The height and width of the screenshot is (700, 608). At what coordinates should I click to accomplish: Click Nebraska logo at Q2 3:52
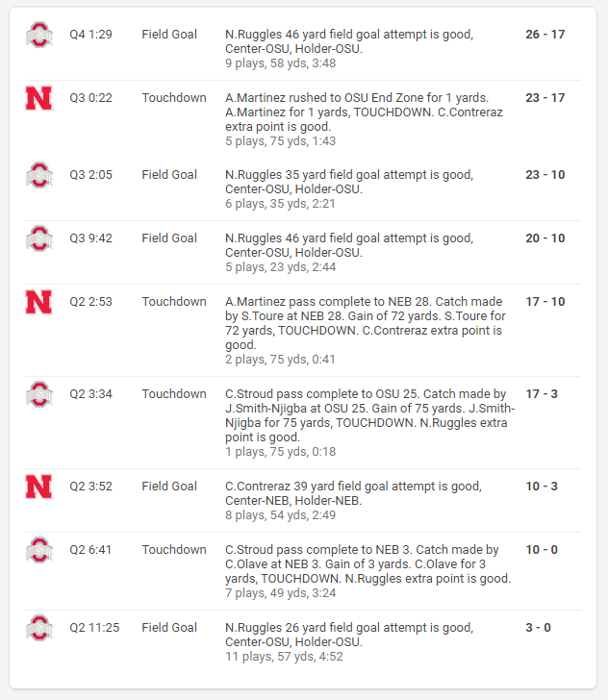39,487
